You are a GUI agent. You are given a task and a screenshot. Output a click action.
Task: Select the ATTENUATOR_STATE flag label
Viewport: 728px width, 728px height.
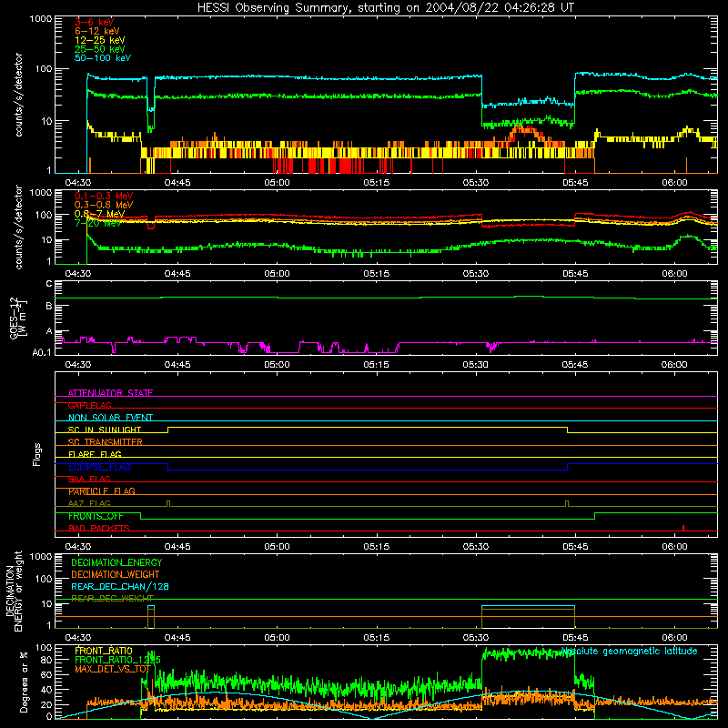coord(110,393)
